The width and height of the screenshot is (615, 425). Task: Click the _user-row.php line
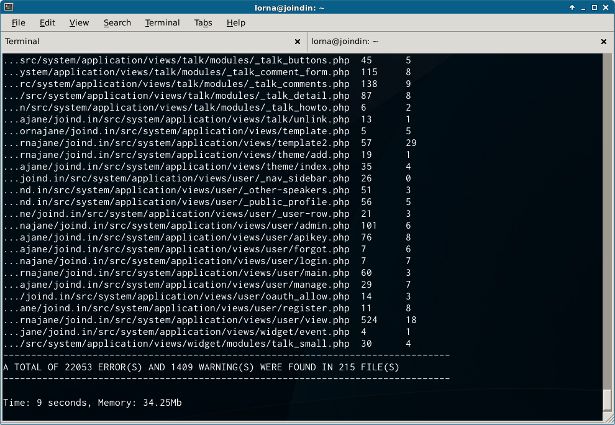click(207, 214)
